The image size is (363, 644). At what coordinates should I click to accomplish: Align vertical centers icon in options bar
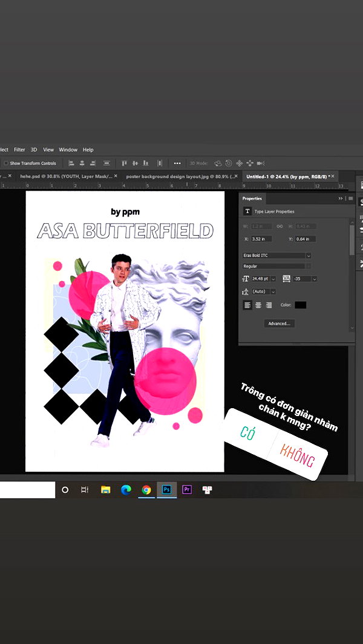(x=135, y=163)
